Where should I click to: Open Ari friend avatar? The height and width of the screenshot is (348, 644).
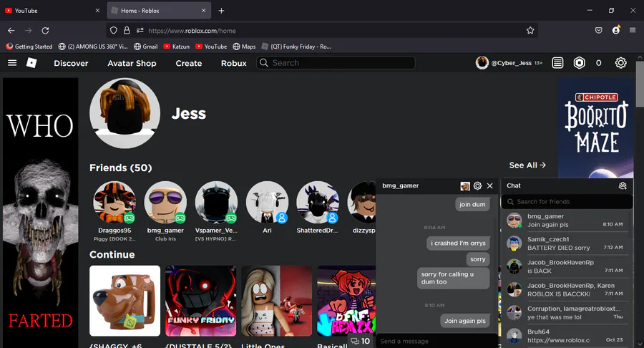(x=267, y=202)
